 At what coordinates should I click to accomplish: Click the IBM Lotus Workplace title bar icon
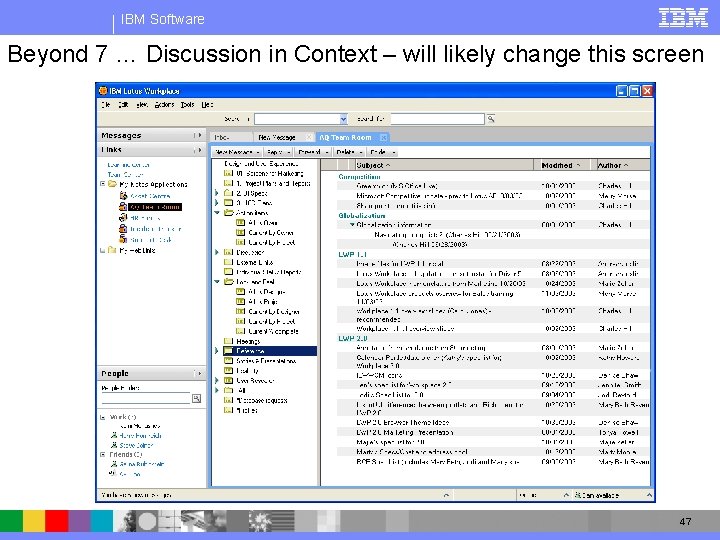pyautogui.click(x=103, y=91)
